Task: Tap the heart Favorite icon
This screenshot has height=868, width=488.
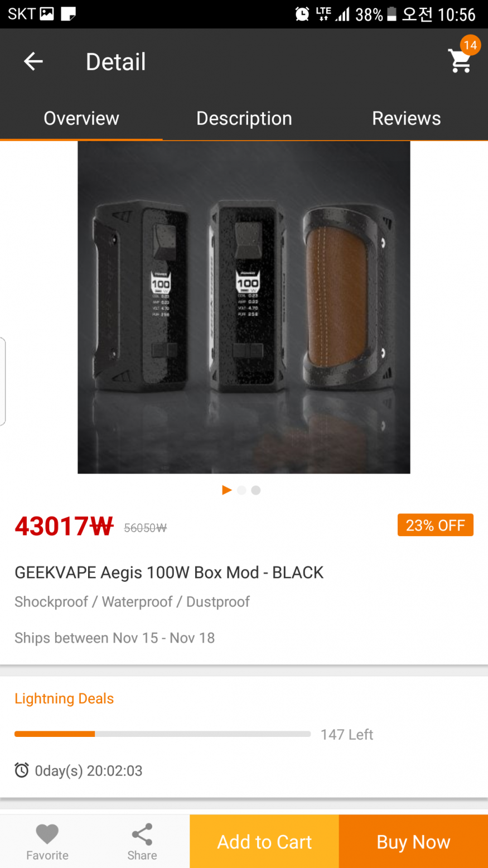Action: click(47, 835)
